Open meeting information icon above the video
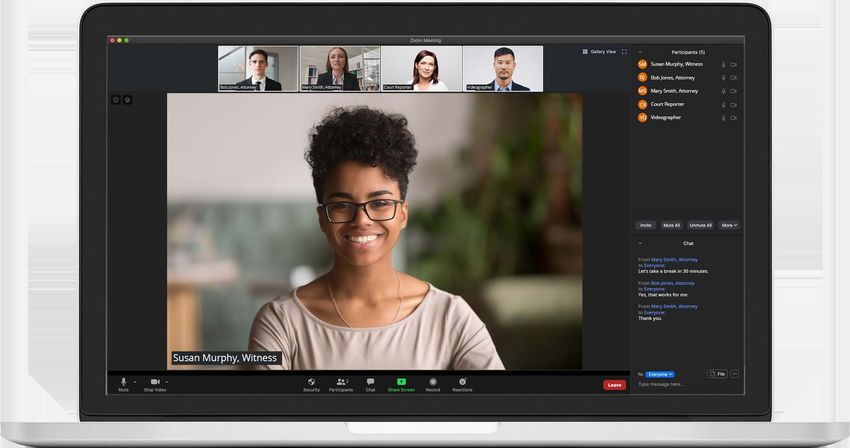The height and width of the screenshot is (448, 850). [x=115, y=100]
